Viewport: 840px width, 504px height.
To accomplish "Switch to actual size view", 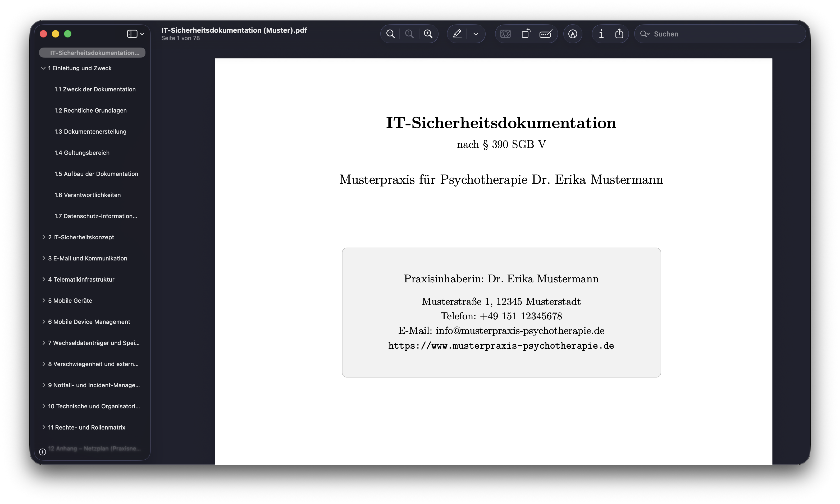I will (409, 34).
